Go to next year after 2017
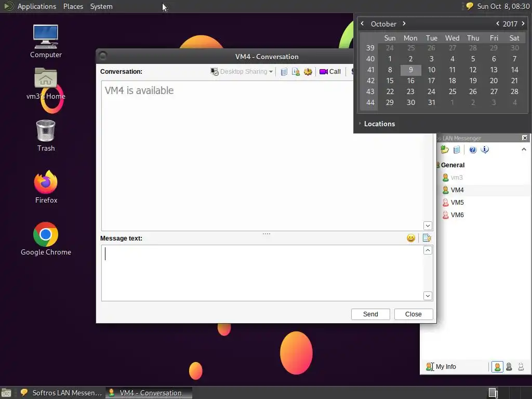532x399 pixels. click(x=523, y=24)
